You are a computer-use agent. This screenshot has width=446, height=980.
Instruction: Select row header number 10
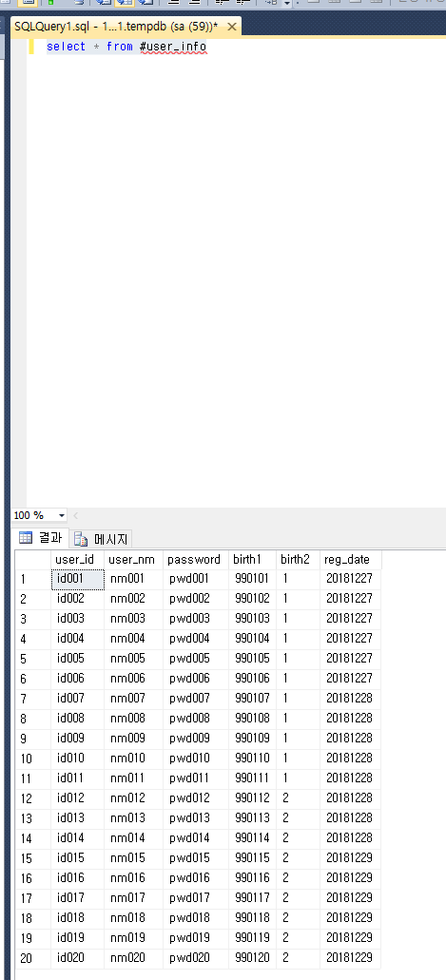pyautogui.click(x=32, y=759)
